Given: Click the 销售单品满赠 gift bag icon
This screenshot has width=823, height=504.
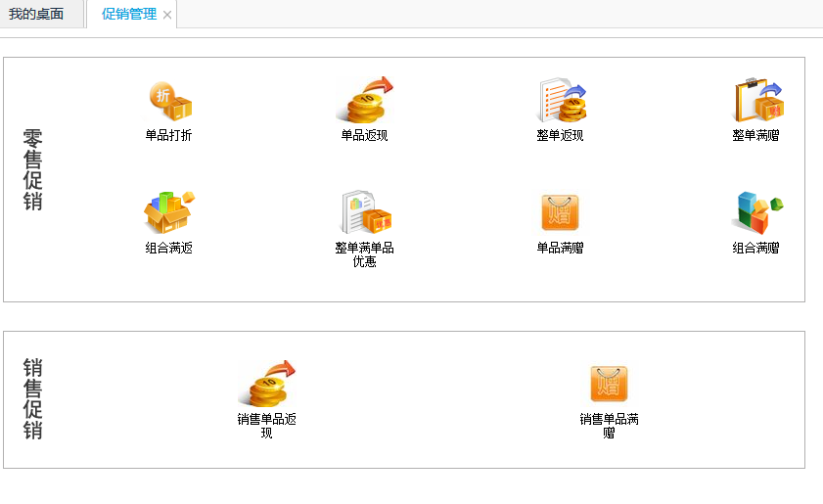Looking at the screenshot, I should (609, 384).
